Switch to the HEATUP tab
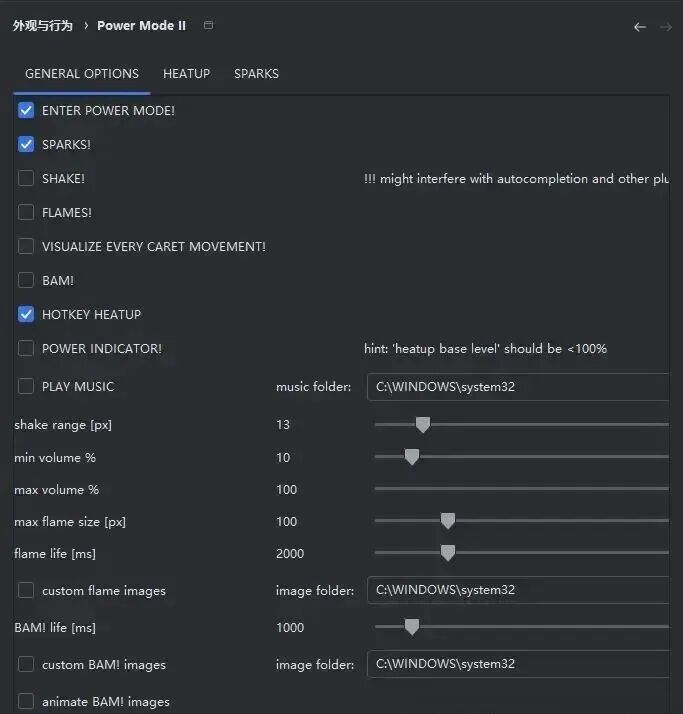This screenshot has height=714, width=683. point(187,74)
